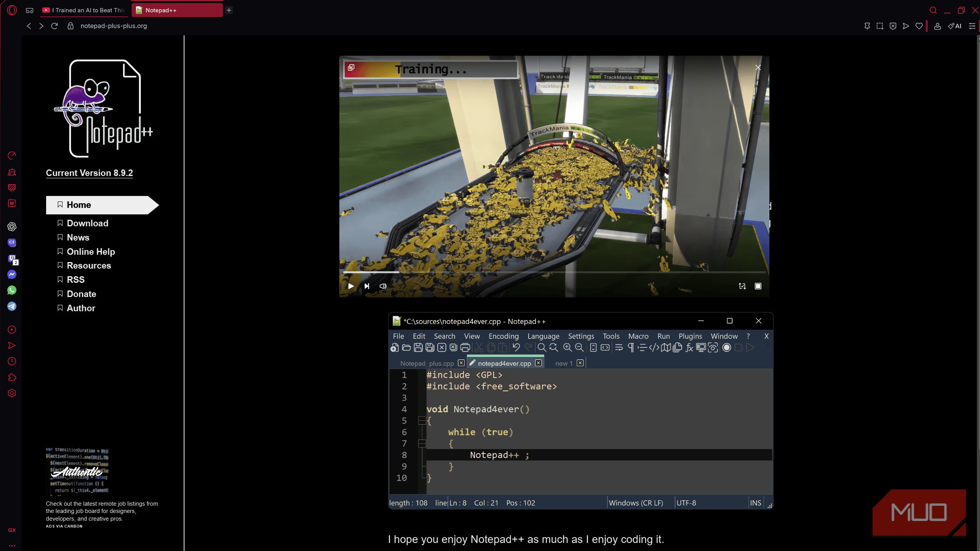Open Easy Setup sliders icon
980x551 pixels.
point(972,26)
